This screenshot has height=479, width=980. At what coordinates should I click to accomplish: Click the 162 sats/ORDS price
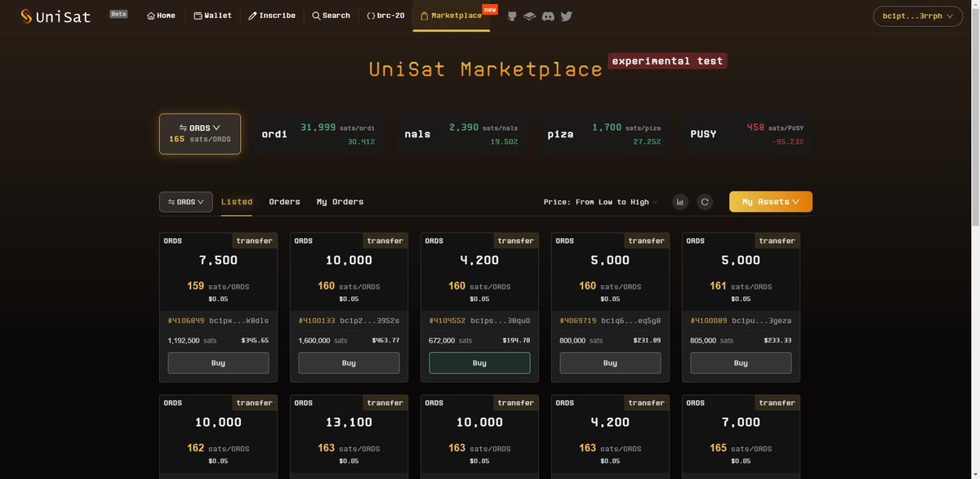click(x=218, y=448)
